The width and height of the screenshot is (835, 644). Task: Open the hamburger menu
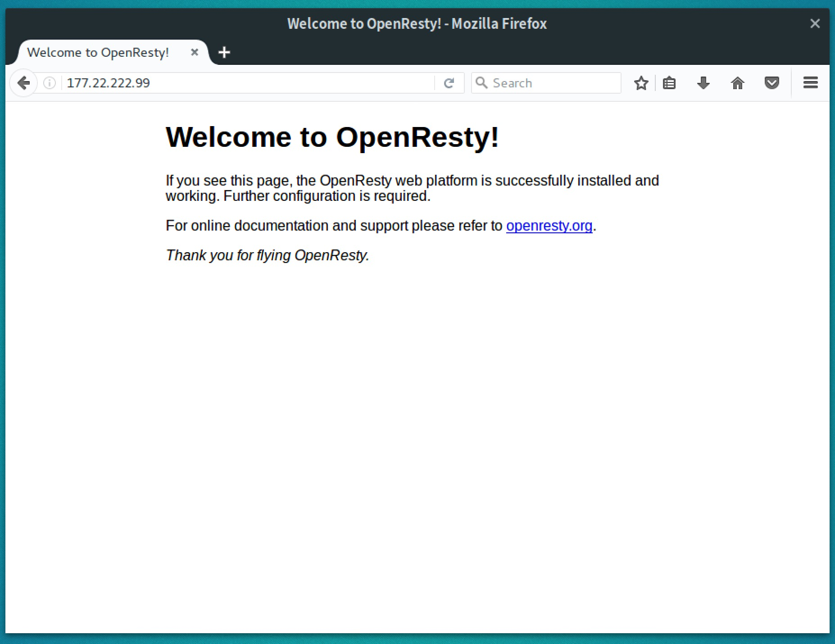[x=811, y=83]
